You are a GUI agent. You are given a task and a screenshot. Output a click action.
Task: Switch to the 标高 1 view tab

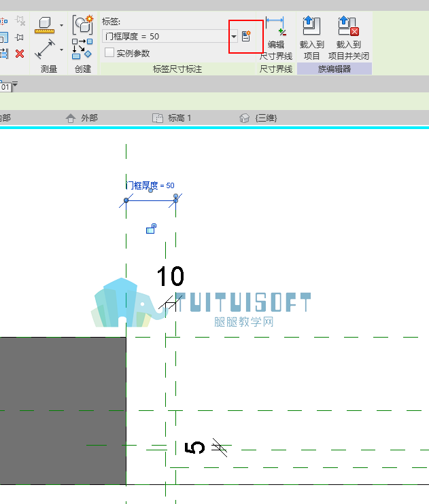[x=171, y=118]
